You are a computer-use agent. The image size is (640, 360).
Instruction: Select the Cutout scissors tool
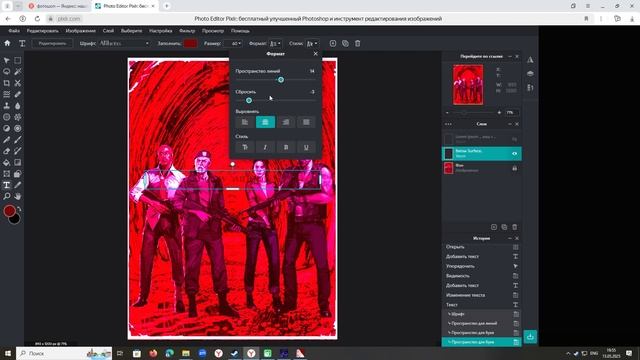pyautogui.click(x=18, y=83)
